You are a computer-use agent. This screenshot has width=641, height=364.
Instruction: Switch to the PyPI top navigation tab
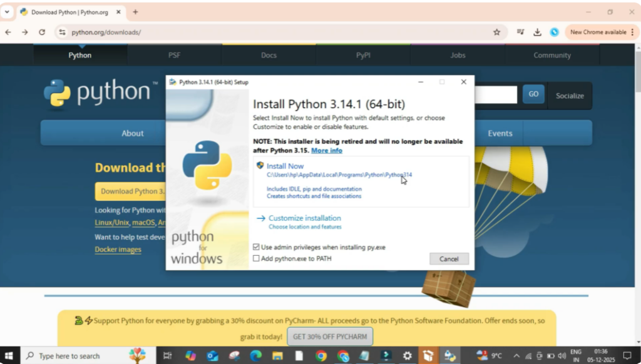click(x=363, y=55)
